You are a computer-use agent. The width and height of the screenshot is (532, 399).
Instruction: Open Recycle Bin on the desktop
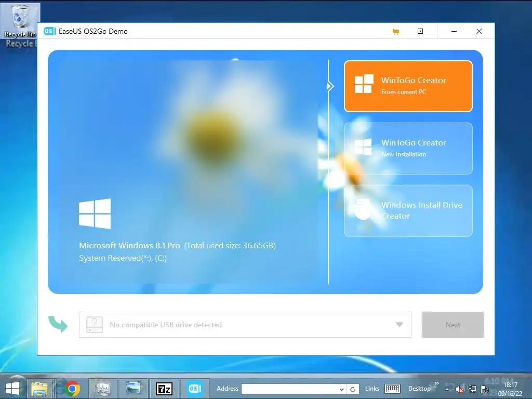pos(20,21)
